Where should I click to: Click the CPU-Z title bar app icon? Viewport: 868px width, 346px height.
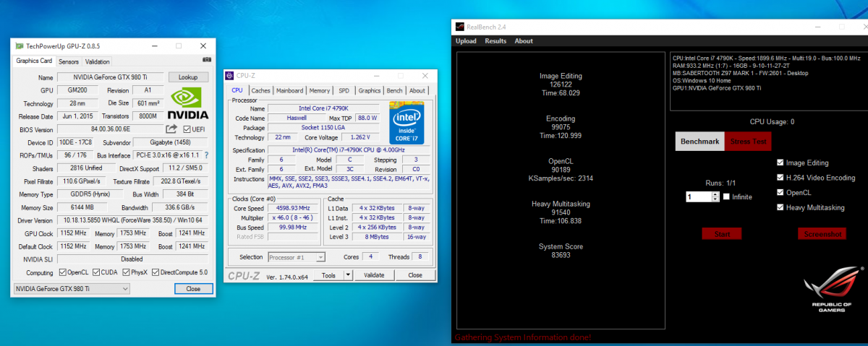pyautogui.click(x=231, y=75)
